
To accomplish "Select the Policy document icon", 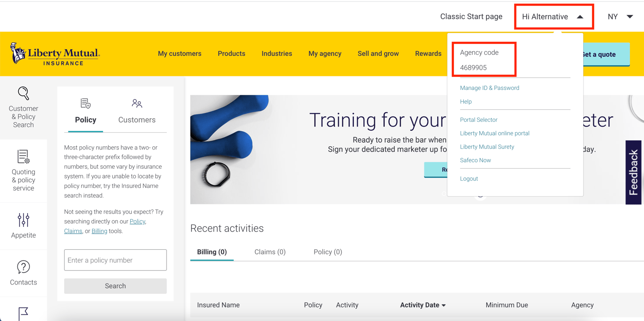I will click(x=86, y=104).
